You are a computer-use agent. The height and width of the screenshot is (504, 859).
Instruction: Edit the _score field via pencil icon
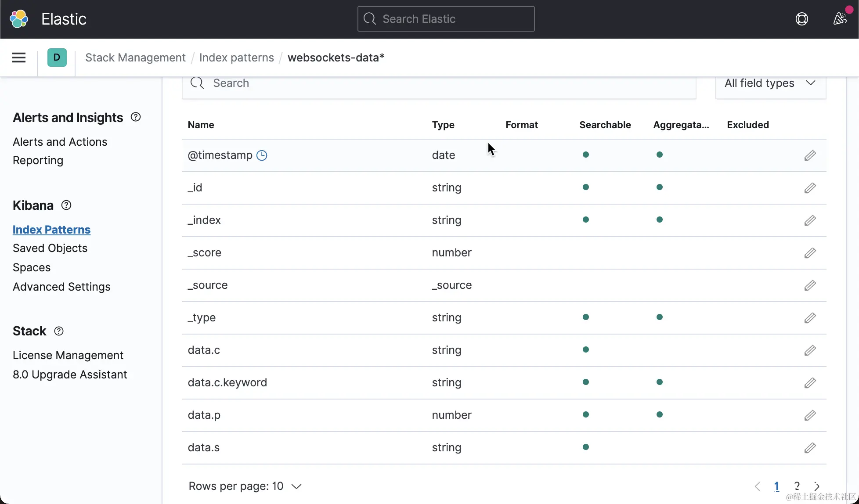coord(810,253)
